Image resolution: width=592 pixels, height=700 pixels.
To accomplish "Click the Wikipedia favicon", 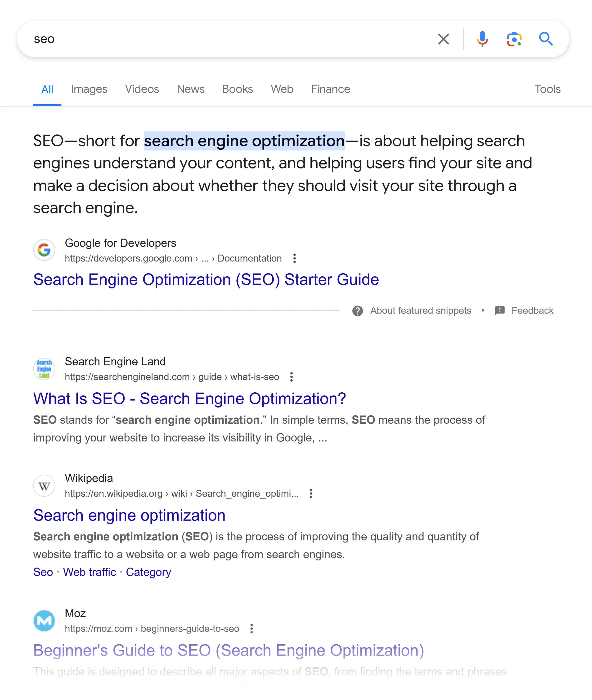I will pyautogui.click(x=44, y=485).
